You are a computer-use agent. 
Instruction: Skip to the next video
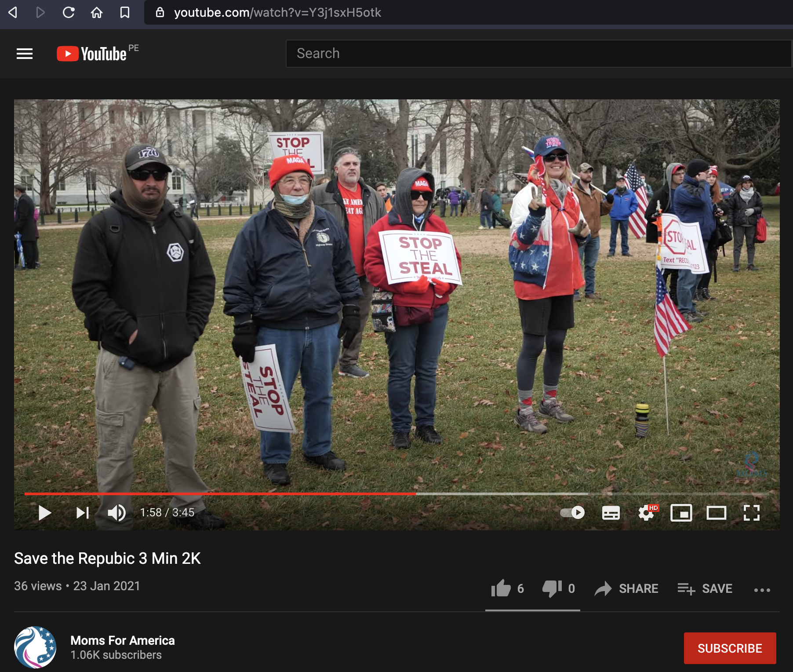(82, 513)
